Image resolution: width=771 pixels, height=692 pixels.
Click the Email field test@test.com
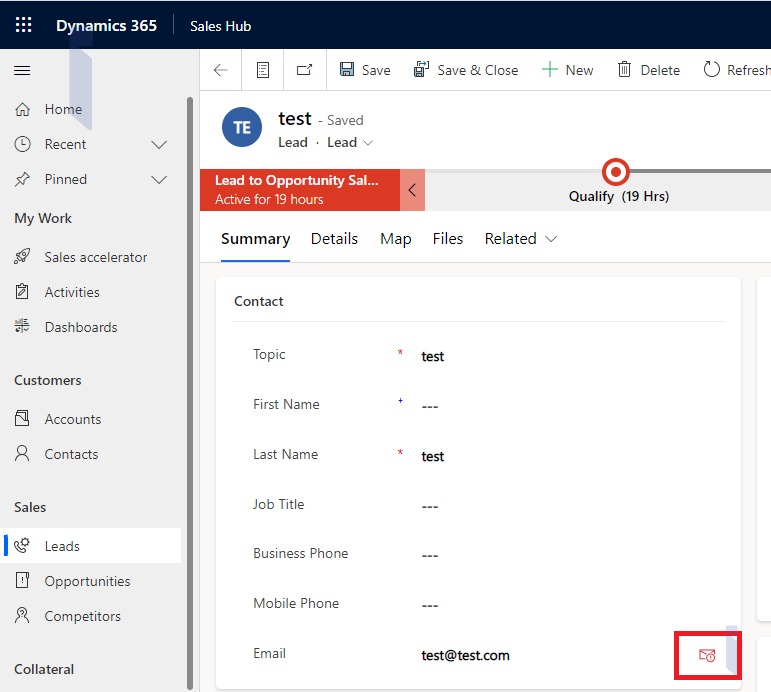(465, 656)
